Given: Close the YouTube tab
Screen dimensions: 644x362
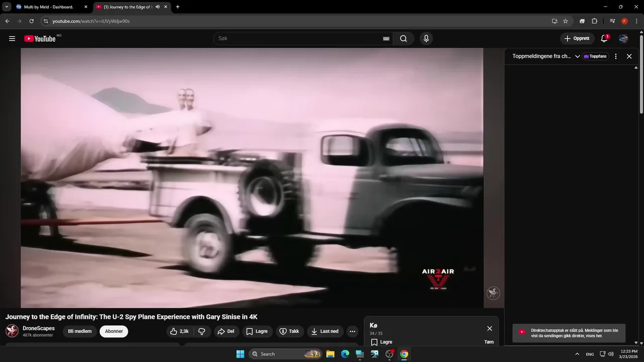Looking at the screenshot, I should tap(166, 7).
